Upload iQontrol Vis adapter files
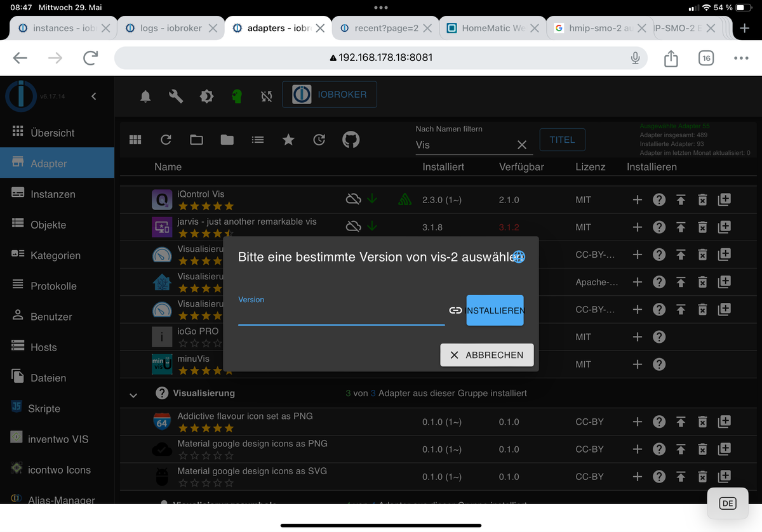The image size is (762, 532). (681, 200)
